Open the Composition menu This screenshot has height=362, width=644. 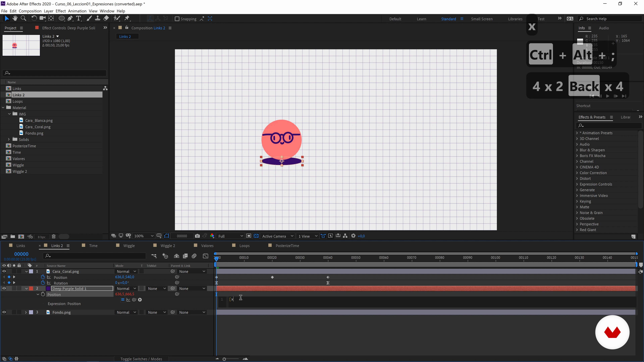coord(30,11)
